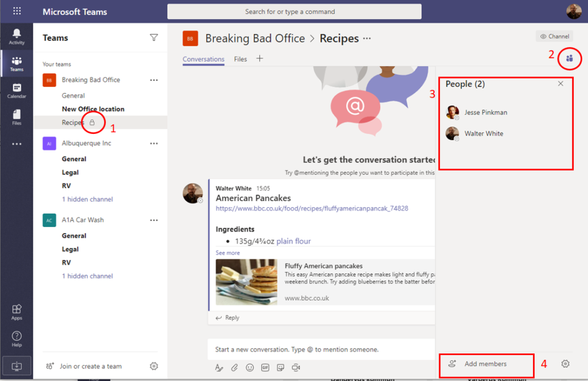Open profile picture at top right

pyautogui.click(x=574, y=11)
